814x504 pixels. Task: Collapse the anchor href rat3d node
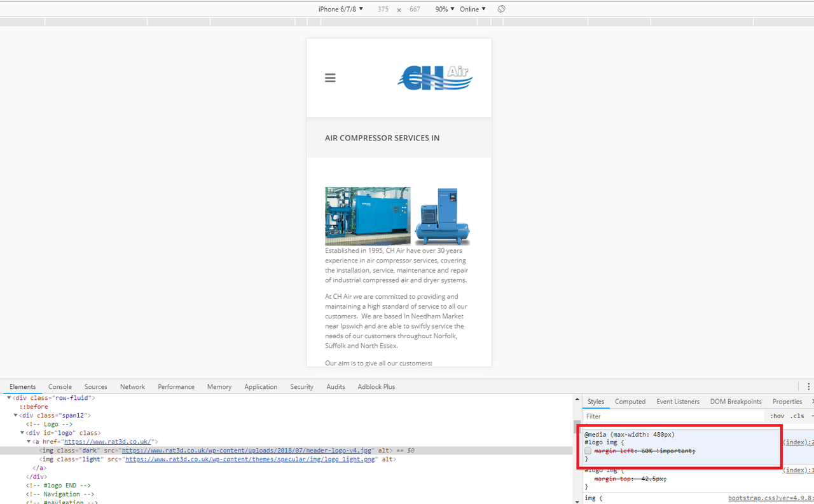point(29,442)
